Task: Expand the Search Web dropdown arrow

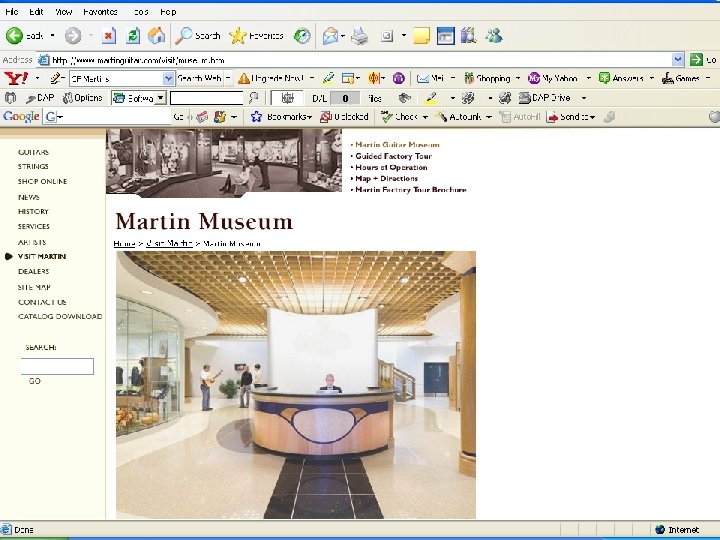Action: [228, 79]
